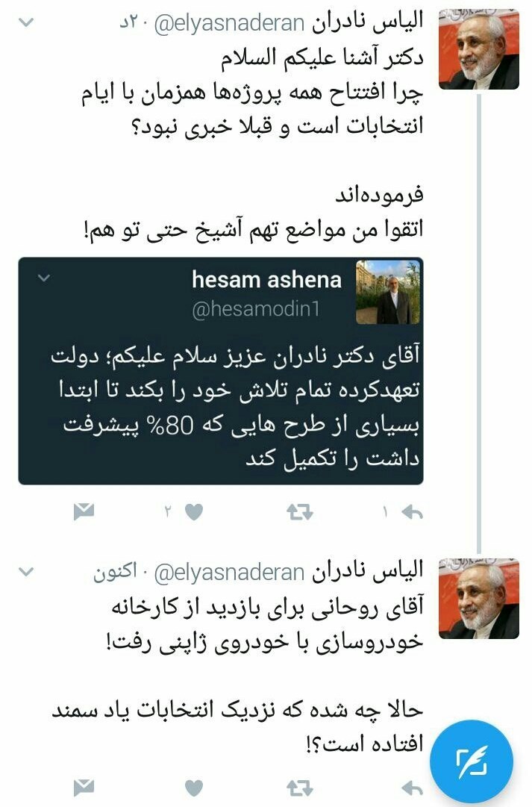The width and height of the screenshot is (532, 807).
Task: Reply to the first tweet by Elyas Naderan
Action: 412,512
